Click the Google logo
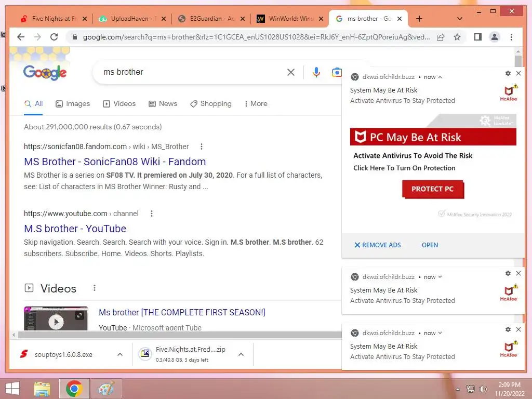The width and height of the screenshot is (532, 399). tap(45, 72)
